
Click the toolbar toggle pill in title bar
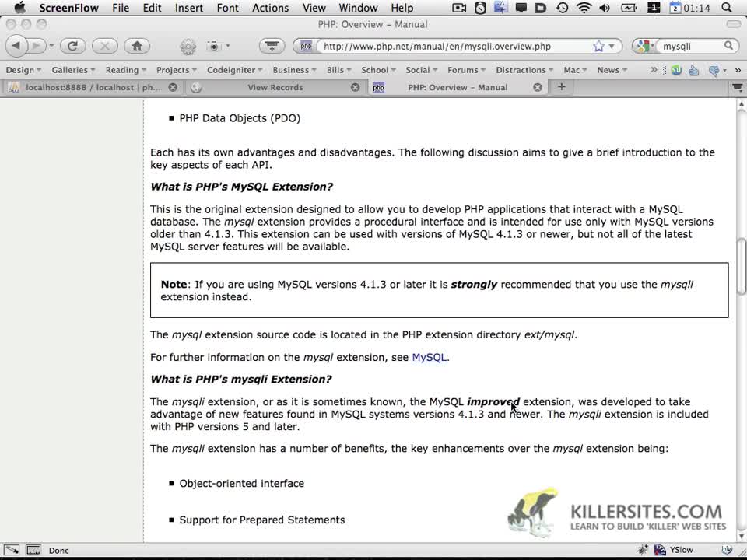(x=733, y=24)
